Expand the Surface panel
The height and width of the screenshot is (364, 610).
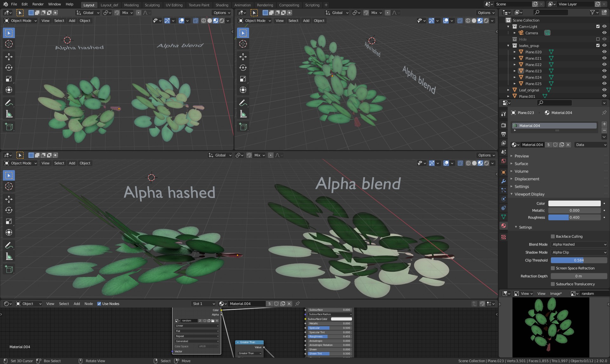521,164
